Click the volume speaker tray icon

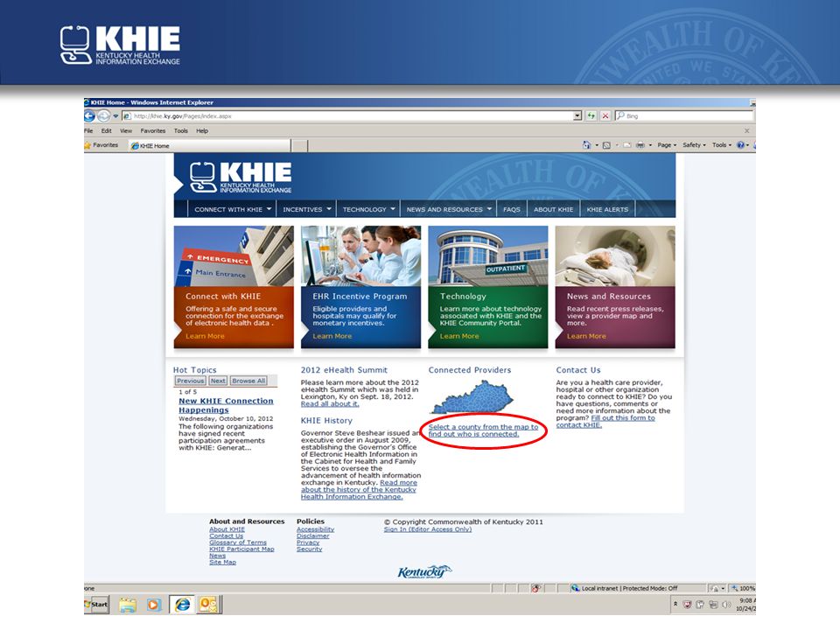click(x=726, y=605)
